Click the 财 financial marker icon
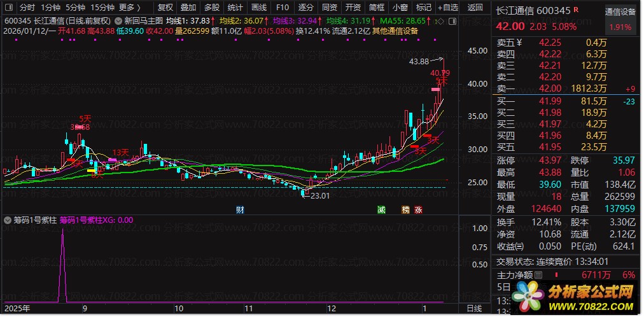Image resolution: width=644 pixels, height=317 pixels. (241, 210)
